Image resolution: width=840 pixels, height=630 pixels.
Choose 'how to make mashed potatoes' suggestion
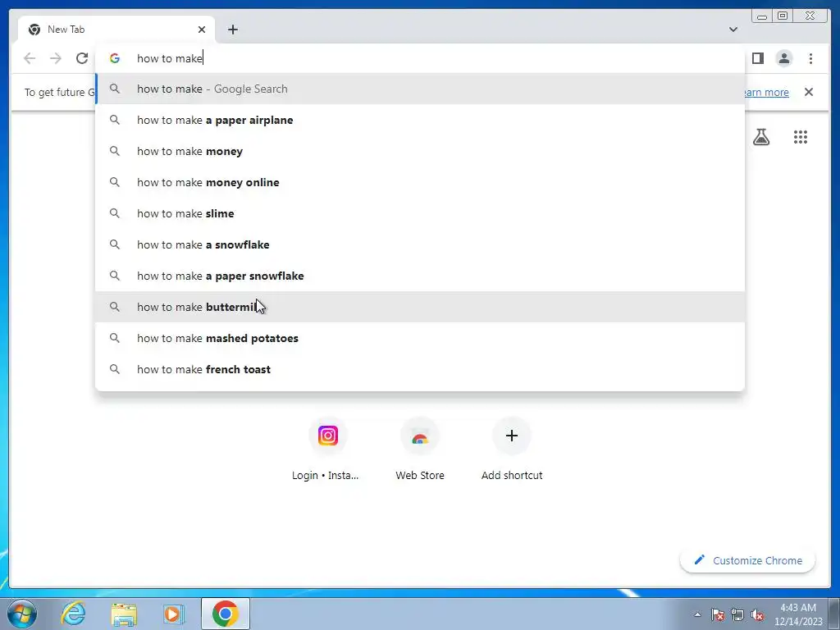point(420,338)
